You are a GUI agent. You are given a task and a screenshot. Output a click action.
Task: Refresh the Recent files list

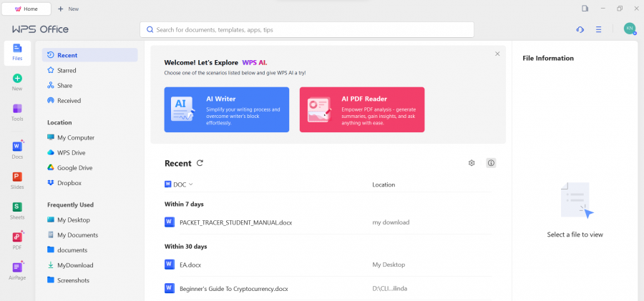(x=200, y=163)
